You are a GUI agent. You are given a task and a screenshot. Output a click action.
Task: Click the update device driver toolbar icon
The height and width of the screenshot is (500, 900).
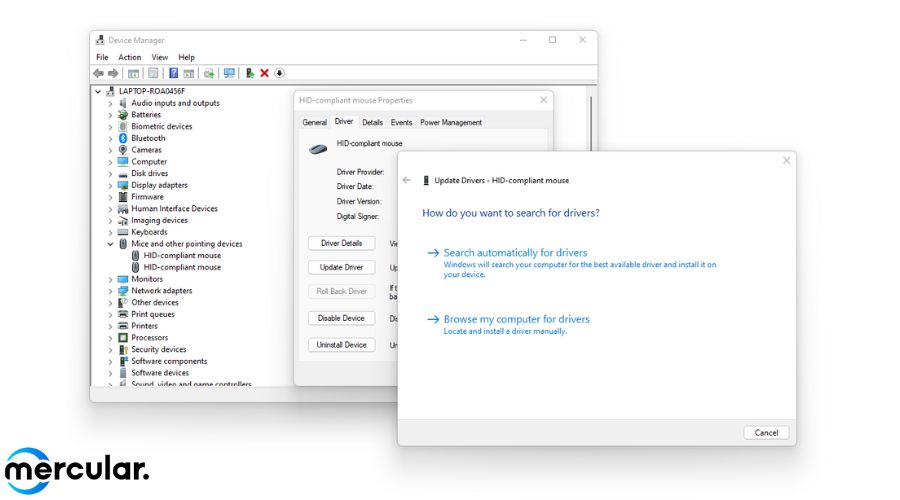click(250, 73)
